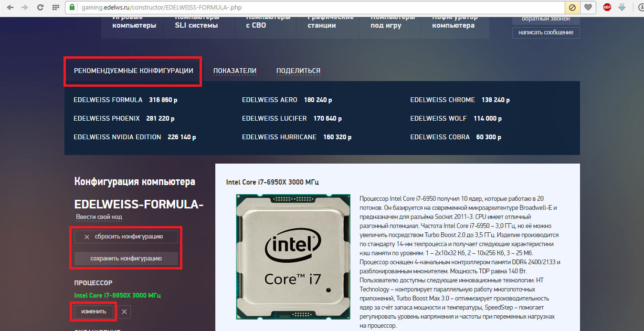644x331 pixels.
Task: Open the blocked content icon in address bar
Action: pyautogui.click(x=572, y=7)
